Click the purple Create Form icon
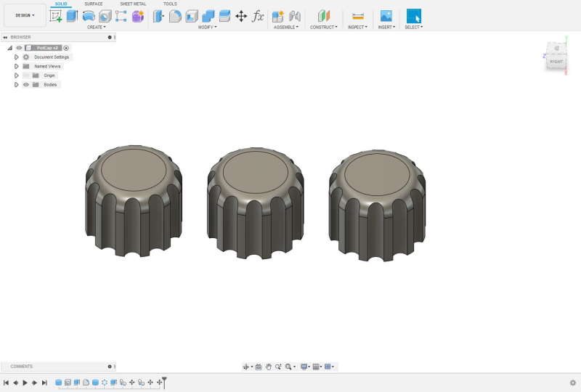The image size is (581, 392). tap(138, 16)
